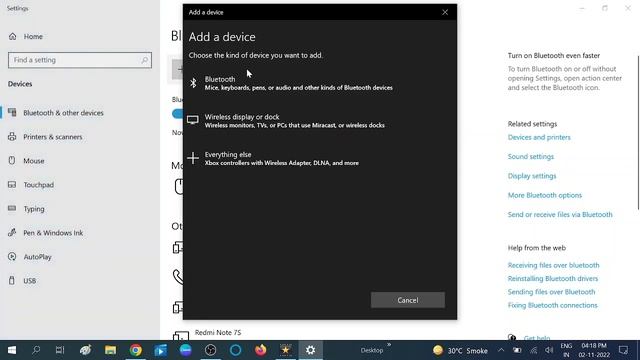Open Reinstalling Bluetooth drivers help link

[553, 279]
